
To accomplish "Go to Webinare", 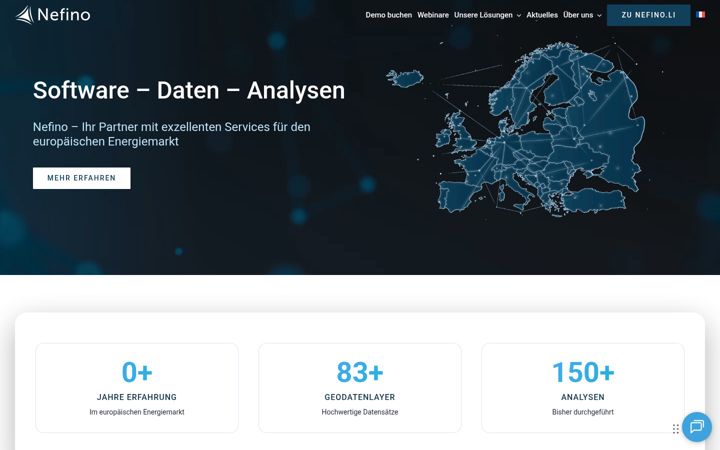I will click(433, 15).
